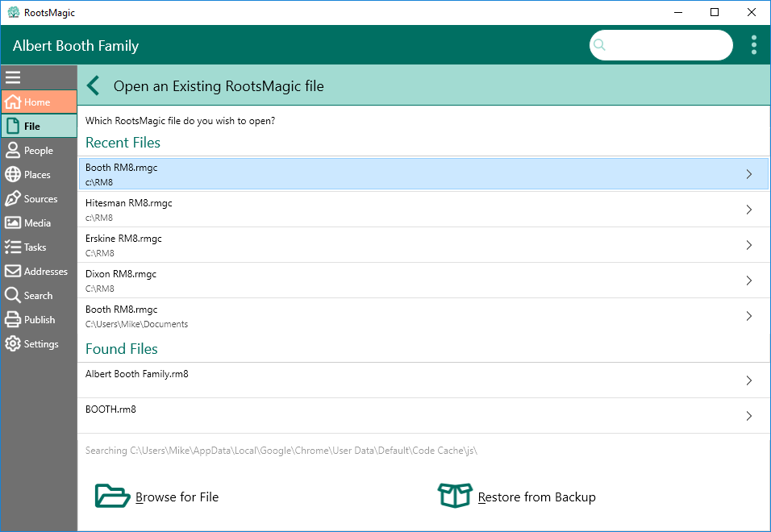Click the Settings gear icon
Screen dimensions: 771x532
[x=13, y=344]
